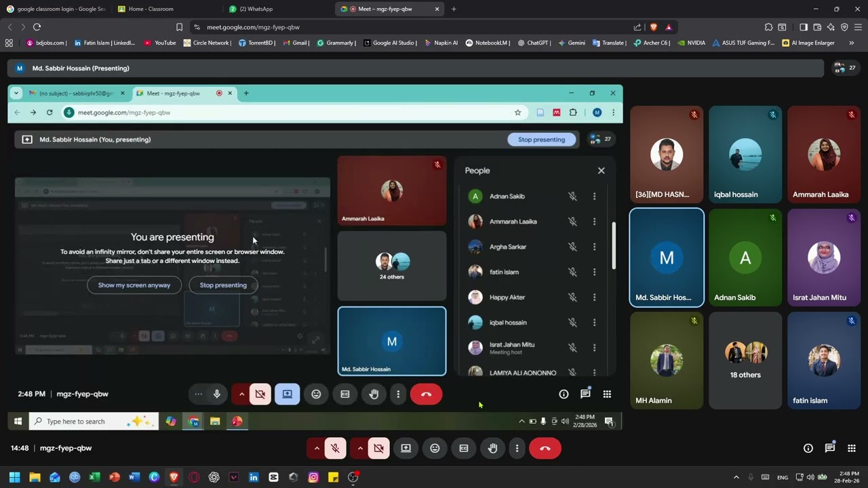Unmute microphone in outer Meet toolbar

point(335,448)
